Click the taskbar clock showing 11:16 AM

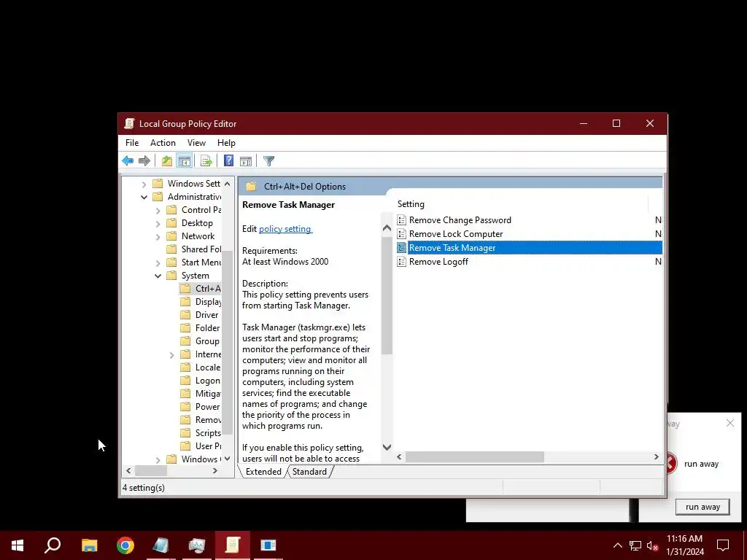(x=684, y=545)
